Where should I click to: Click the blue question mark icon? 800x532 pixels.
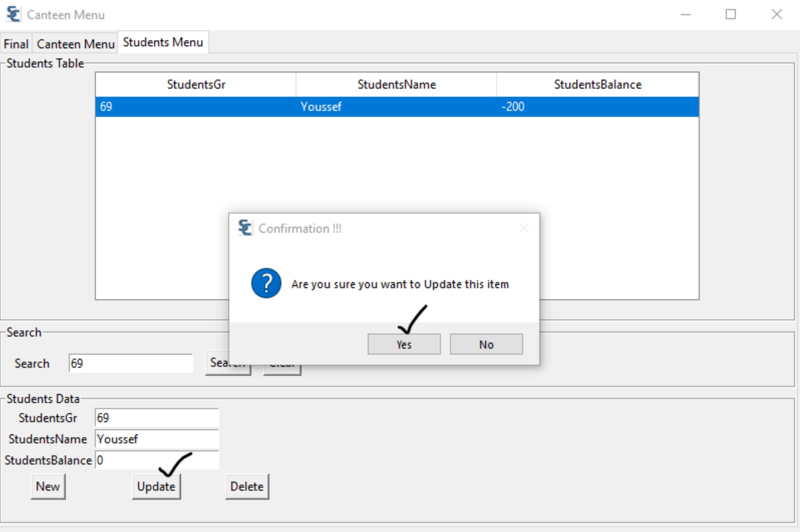(266, 283)
